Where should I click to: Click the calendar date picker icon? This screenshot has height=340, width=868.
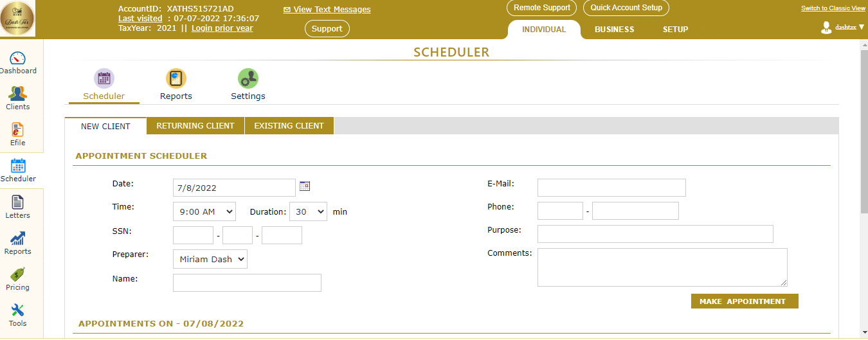coord(305,186)
